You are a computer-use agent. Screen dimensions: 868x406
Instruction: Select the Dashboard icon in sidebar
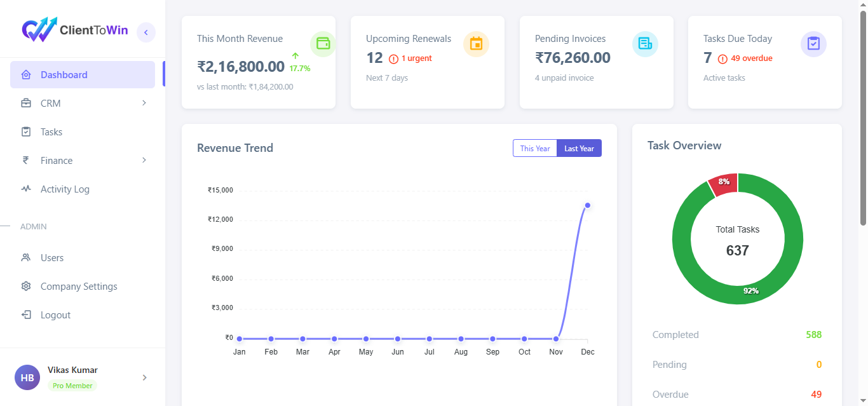tap(26, 74)
